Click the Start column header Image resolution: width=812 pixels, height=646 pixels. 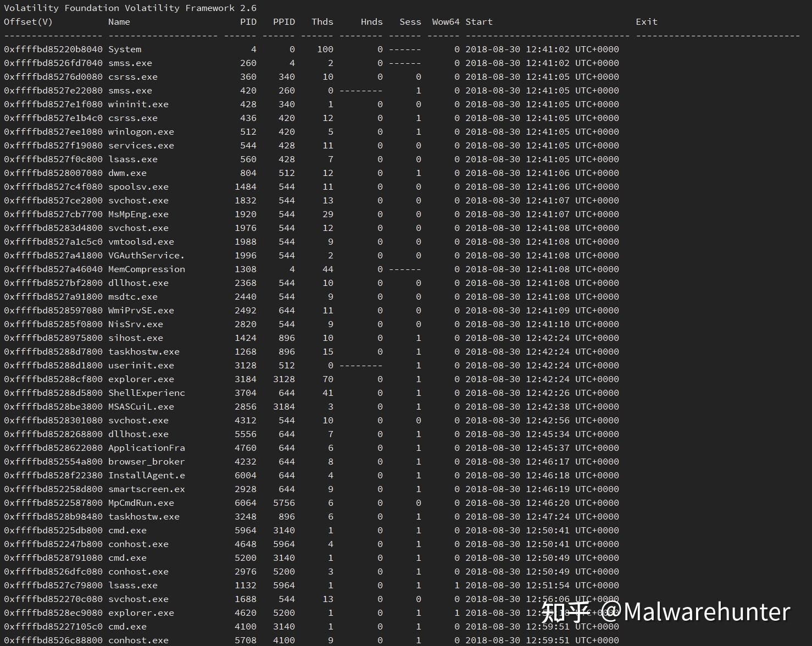point(479,22)
